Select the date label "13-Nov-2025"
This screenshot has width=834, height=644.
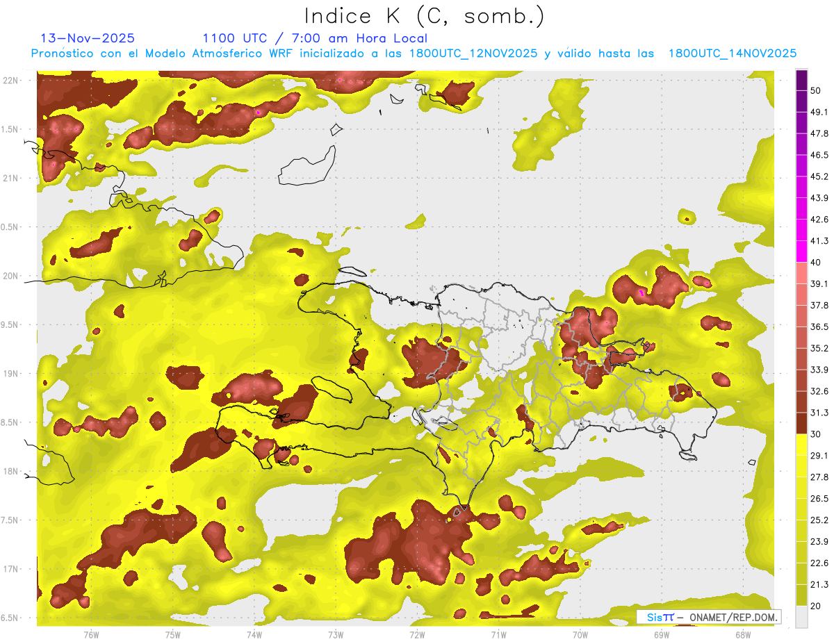pos(88,38)
